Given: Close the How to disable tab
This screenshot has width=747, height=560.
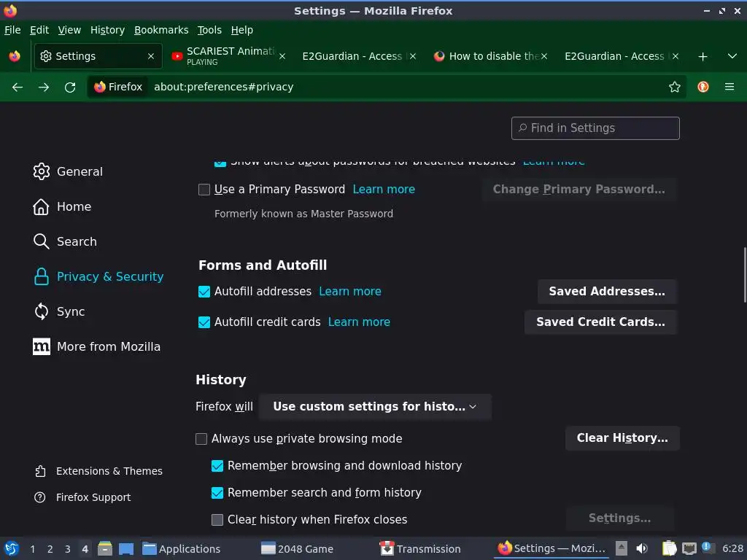Looking at the screenshot, I should (x=544, y=56).
